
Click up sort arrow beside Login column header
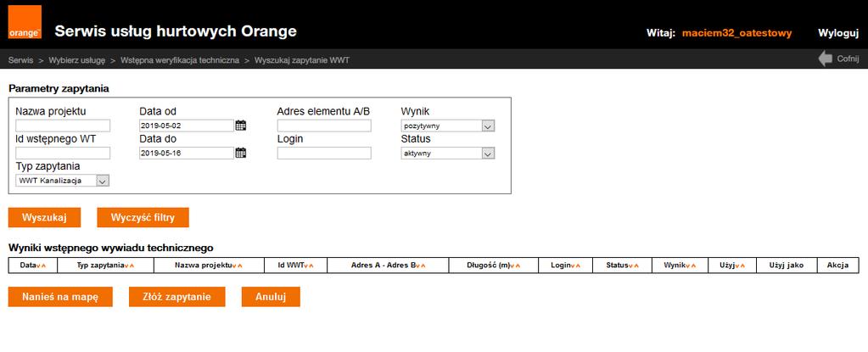[578, 265]
